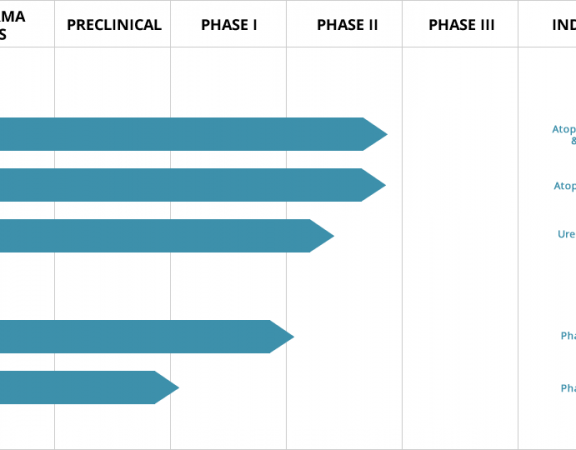Screen dimensions: 576x450
Task: Select the topmost pipeline progress bar
Action: pos(194,134)
